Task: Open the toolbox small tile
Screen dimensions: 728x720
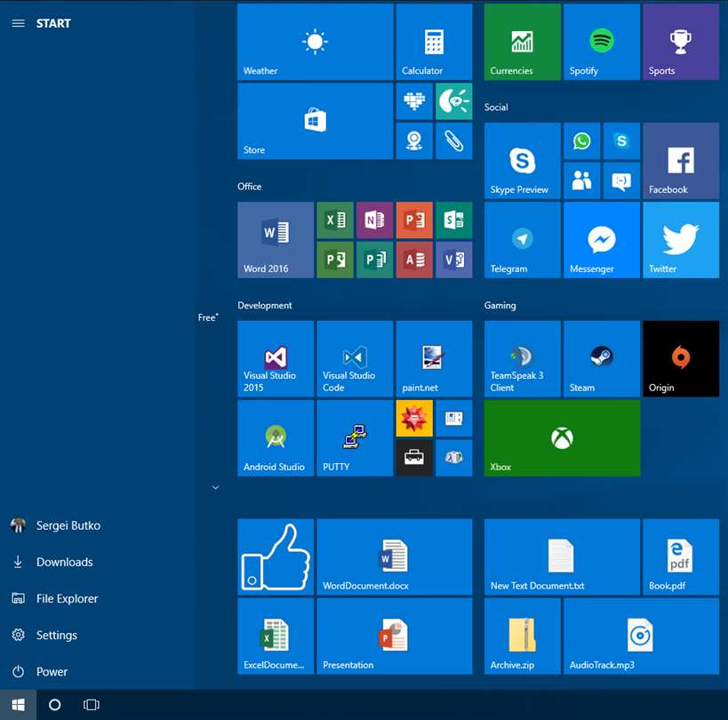Action: click(x=414, y=458)
